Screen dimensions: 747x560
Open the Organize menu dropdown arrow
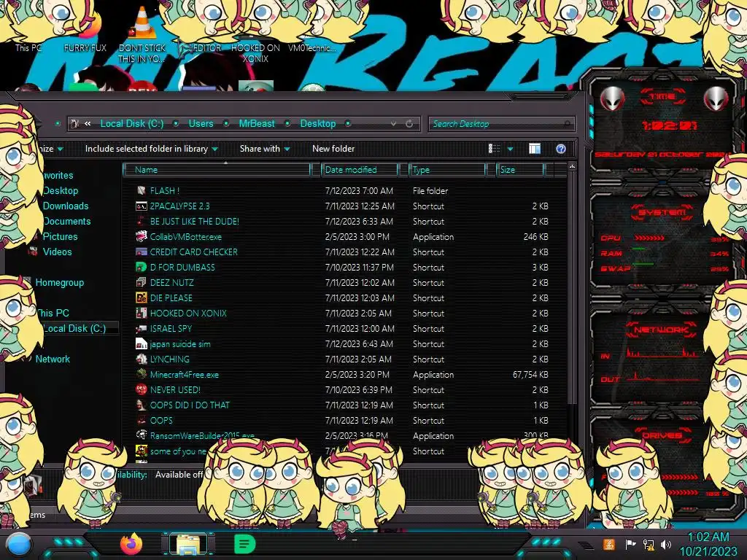(60, 149)
